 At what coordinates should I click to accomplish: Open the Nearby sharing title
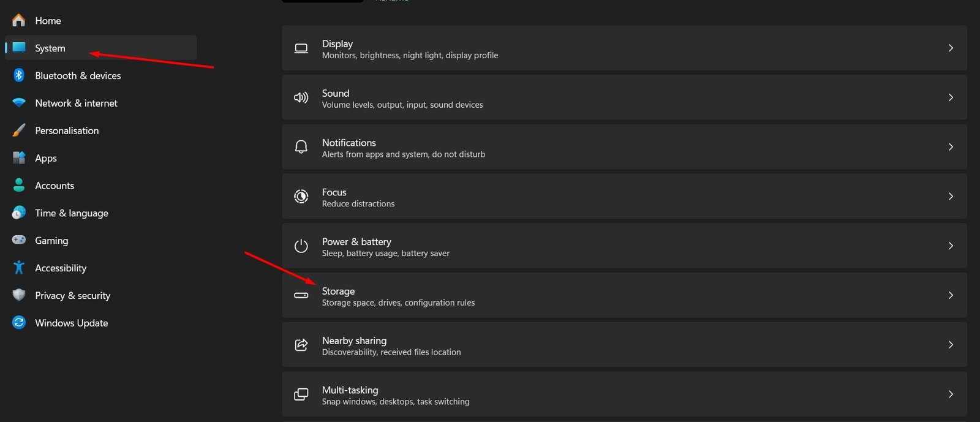tap(354, 341)
